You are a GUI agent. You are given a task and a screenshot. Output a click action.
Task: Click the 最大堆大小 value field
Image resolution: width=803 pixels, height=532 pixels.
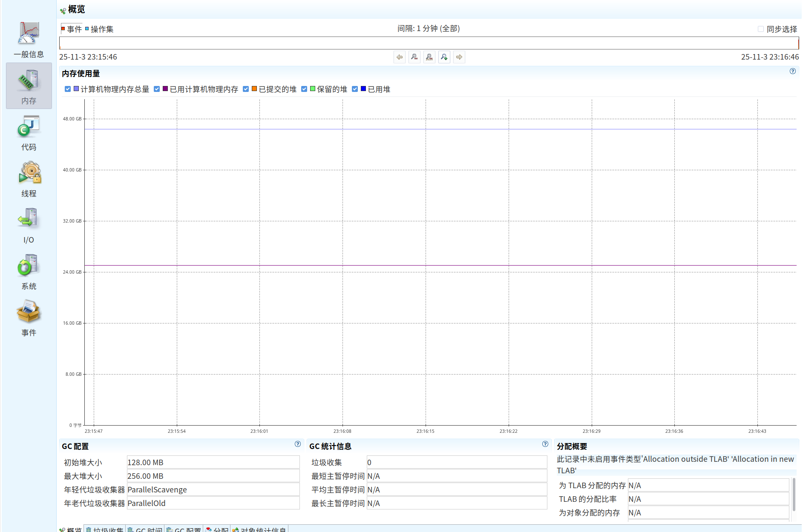click(213, 476)
